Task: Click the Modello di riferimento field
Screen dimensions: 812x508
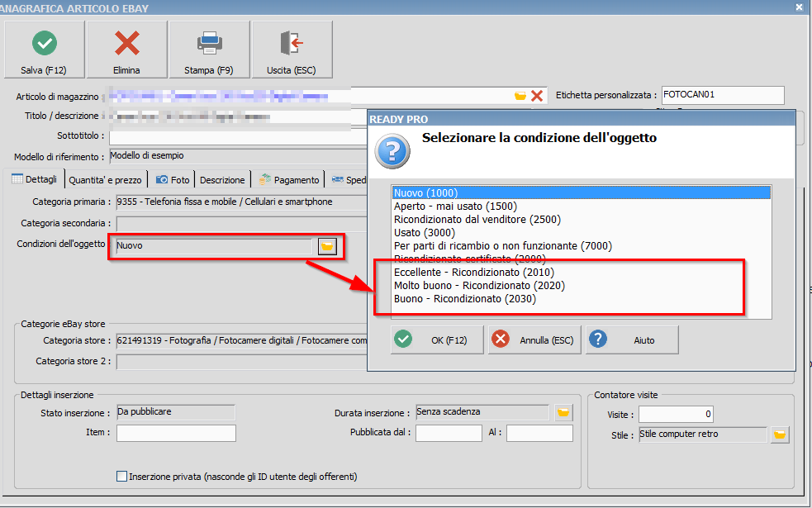Action: pos(238,156)
